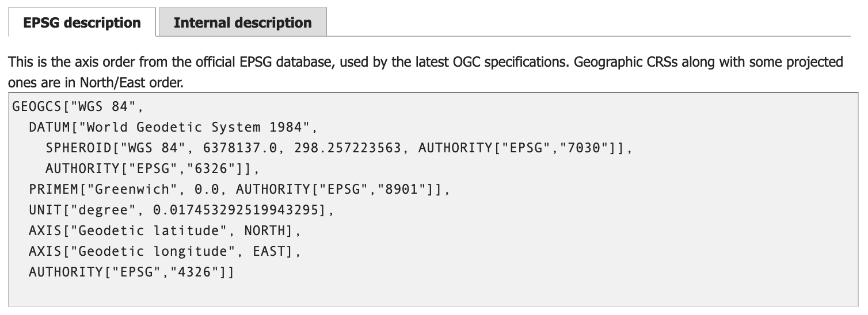Switch to the Internal description tab
Image resolution: width=868 pixels, height=315 pixels.
point(242,23)
